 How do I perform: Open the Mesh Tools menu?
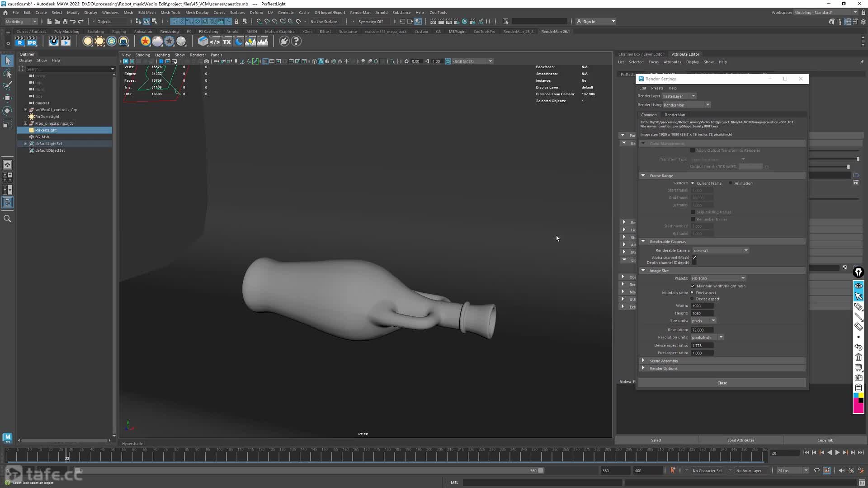[x=170, y=13]
